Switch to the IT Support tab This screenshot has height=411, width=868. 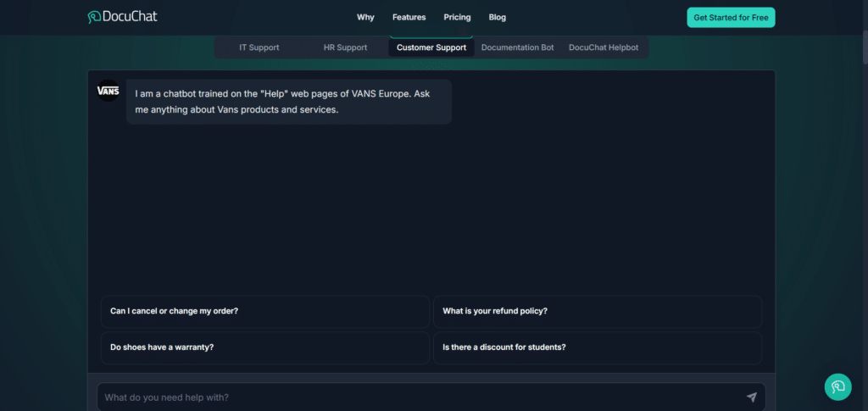click(259, 47)
